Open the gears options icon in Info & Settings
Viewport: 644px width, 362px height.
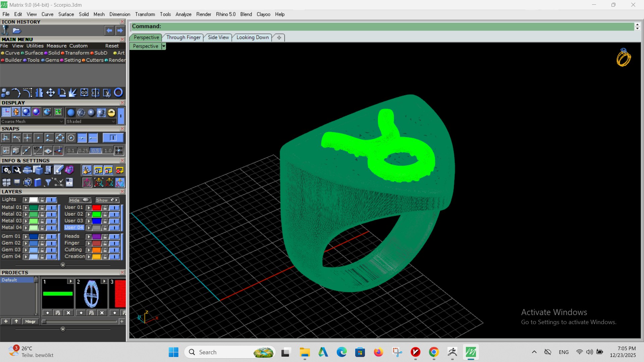tap(6, 170)
